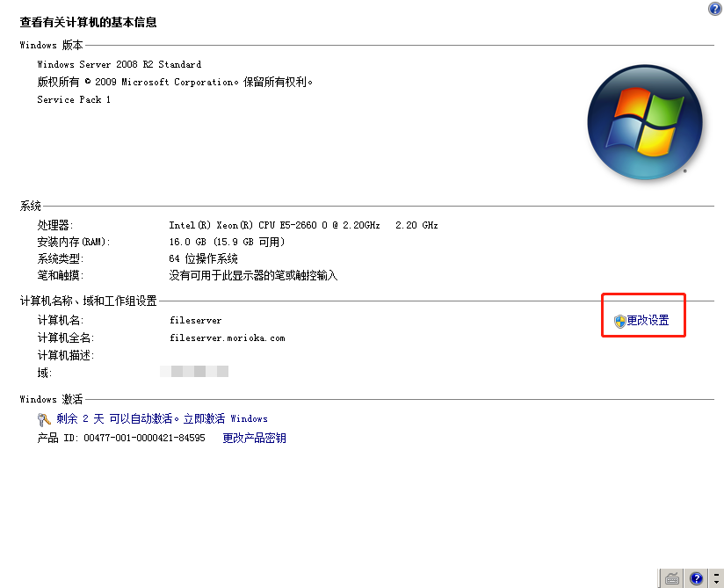Image resolution: width=724 pixels, height=588 pixels.
Task: Select the computer name value fileserver
Action: point(195,321)
